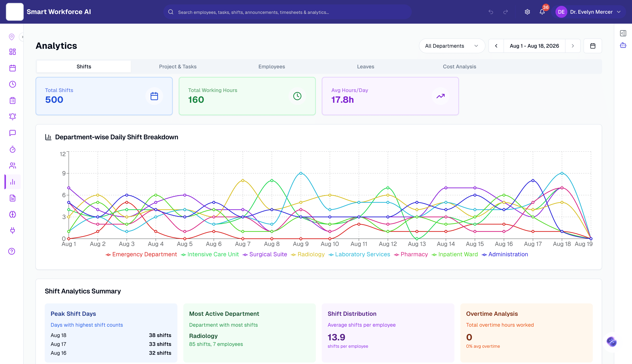Viewport: 632px width, 364px height.
Task: Toggle Administration legend series
Action: [x=505, y=254]
